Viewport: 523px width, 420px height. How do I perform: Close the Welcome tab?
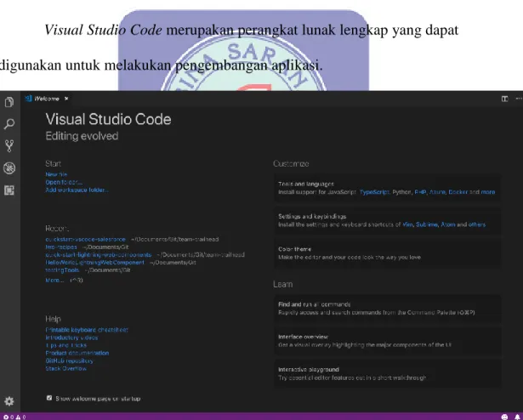66,99
